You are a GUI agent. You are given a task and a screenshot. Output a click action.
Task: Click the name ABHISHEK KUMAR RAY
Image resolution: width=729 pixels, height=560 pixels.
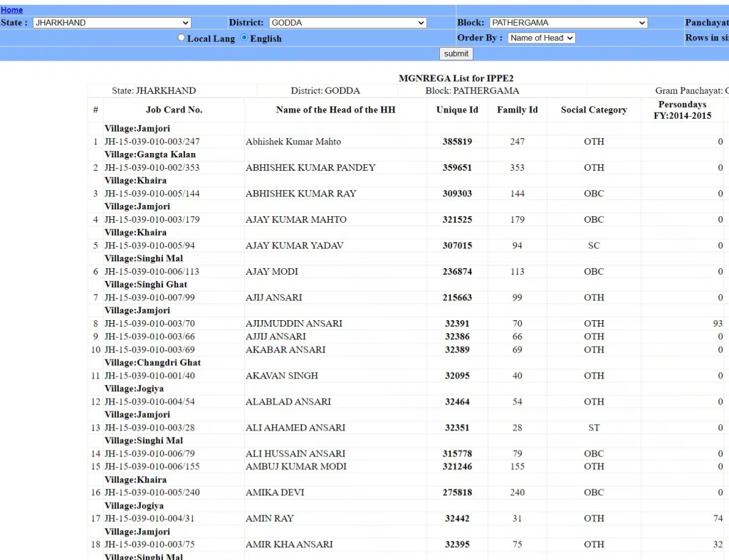coord(301,194)
